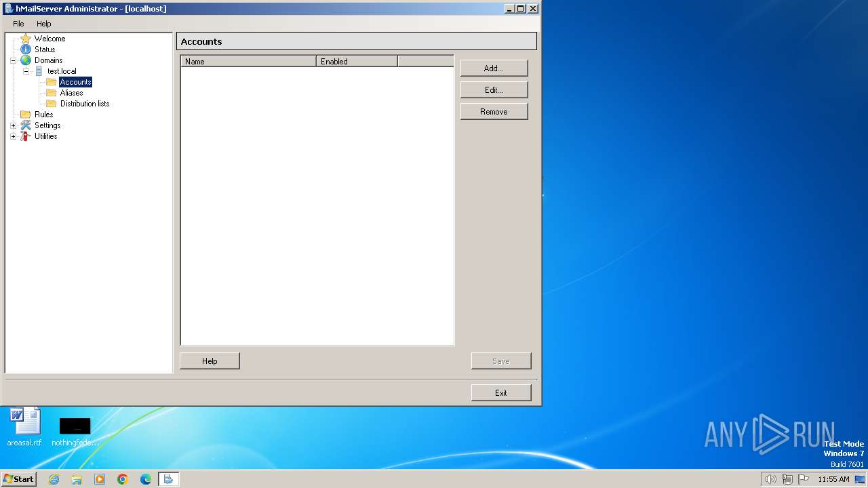The height and width of the screenshot is (488, 868).
Task: Select the Welcome tree label
Action: (50, 39)
